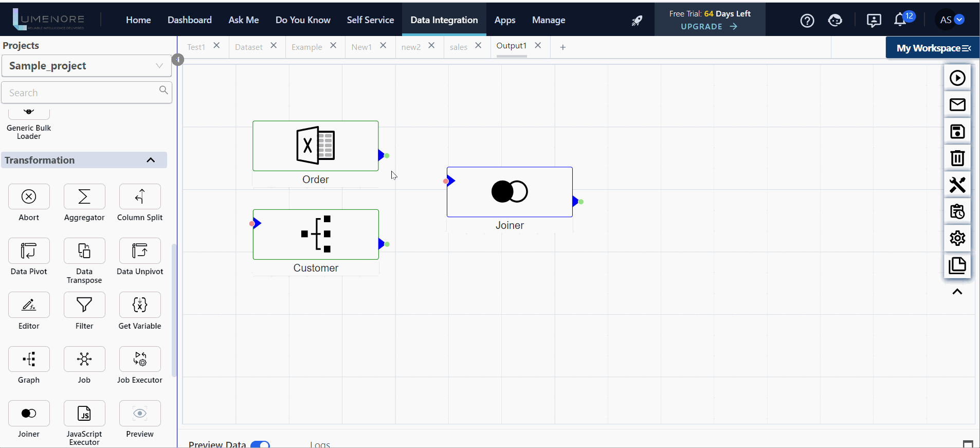The height and width of the screenshot is (448, 980).
Task: Open the AS user account dropdown
Action: click(951, 20)
